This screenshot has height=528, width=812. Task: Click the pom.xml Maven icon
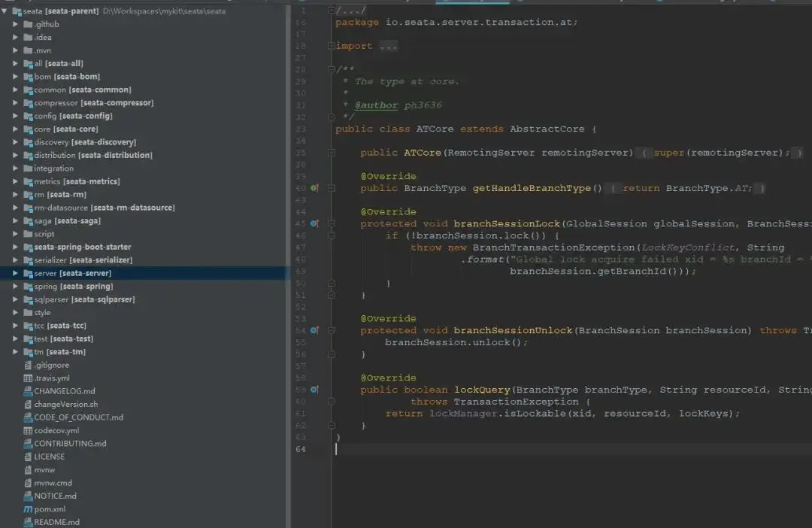pyautogui.click(x=28, y=509)
